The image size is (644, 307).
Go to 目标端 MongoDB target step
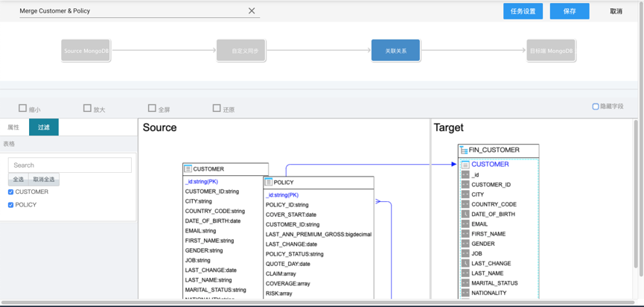[x=551, y=51]
